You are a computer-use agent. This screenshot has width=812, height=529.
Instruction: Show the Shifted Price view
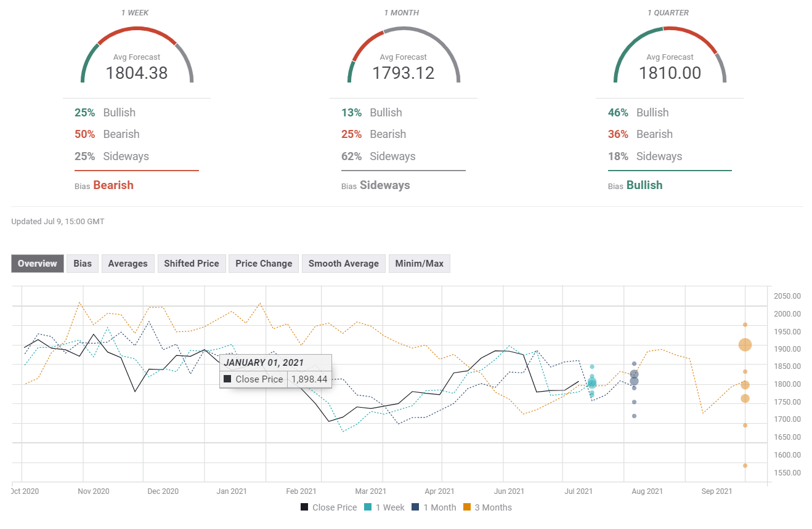click(191, 264)
